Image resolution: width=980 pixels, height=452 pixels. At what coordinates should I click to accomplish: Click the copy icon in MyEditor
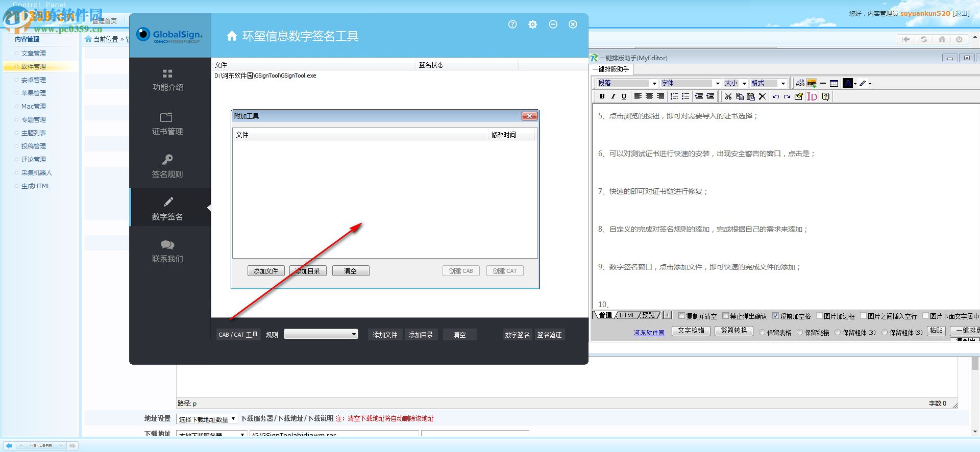740,96
